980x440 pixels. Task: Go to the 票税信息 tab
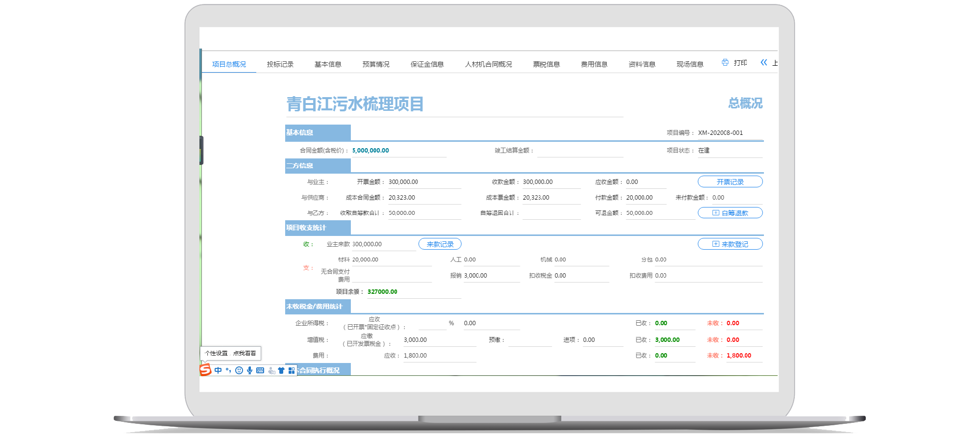pos(546,64)
